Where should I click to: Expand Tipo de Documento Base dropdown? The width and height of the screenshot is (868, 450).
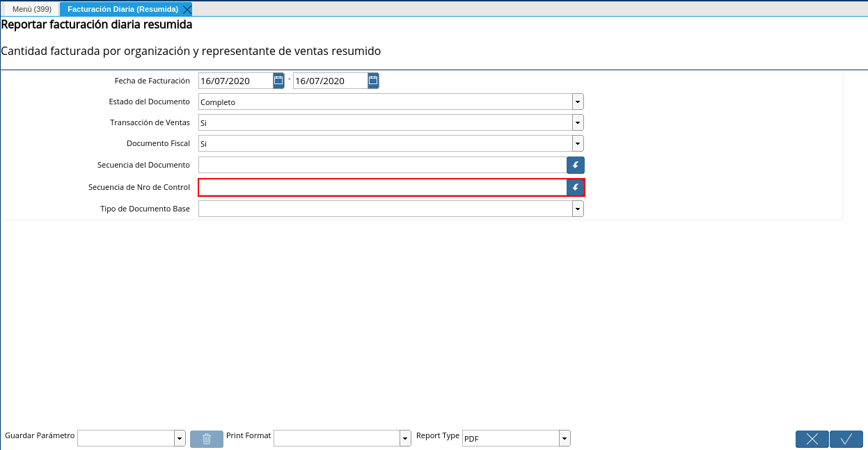(578, 209)
